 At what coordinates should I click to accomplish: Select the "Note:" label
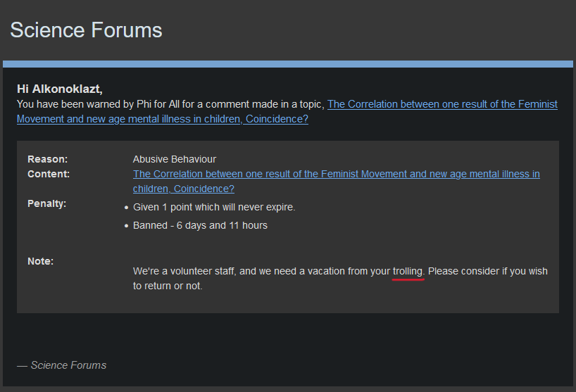pyautogui.click(x=40, y=261)
